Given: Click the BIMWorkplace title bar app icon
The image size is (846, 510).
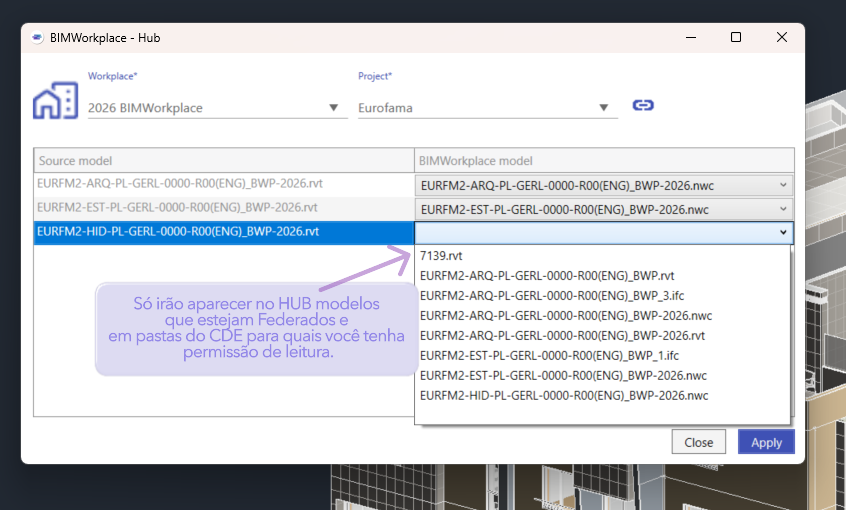Looking at the screenshot, I should click(x=37, y=38).
